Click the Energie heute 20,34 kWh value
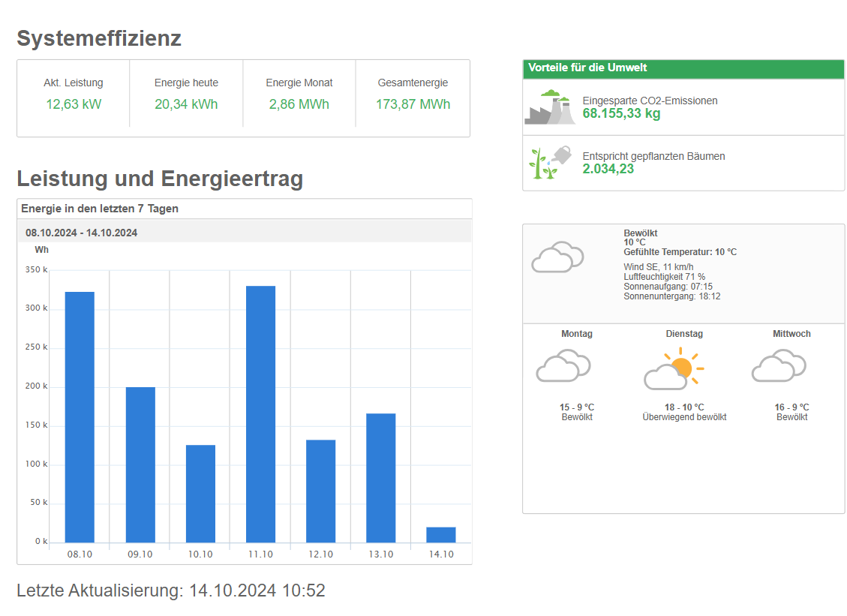 tap(186, 104)
